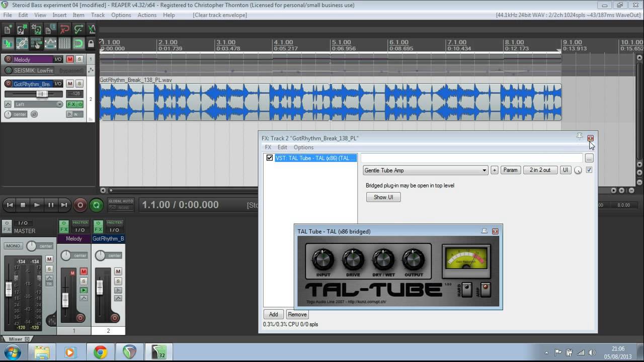Screen dimensions: 644x362
Task: Open the FX window's Edit menu
Action: click(x=282, y=147)
